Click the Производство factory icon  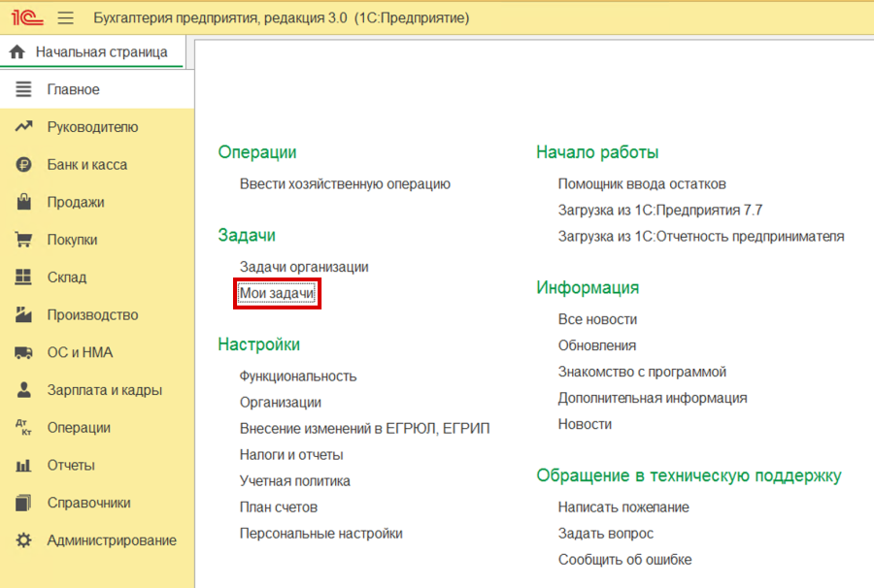click(24, 315)
